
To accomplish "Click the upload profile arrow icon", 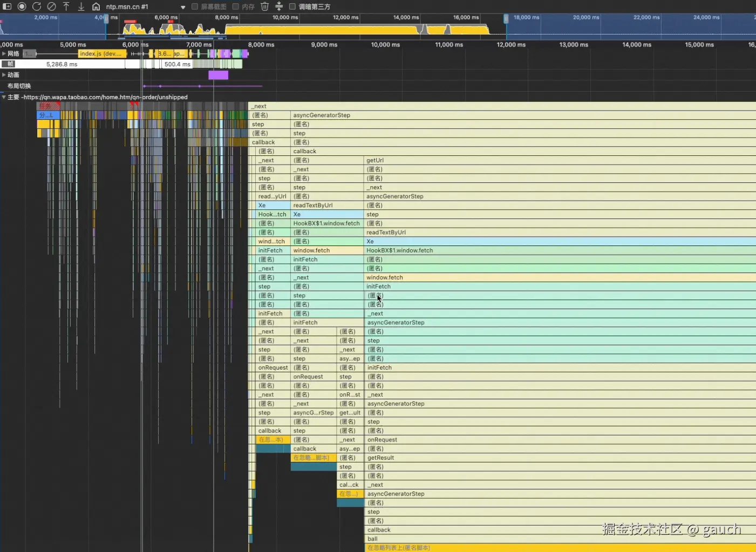I will click(66, 6).
